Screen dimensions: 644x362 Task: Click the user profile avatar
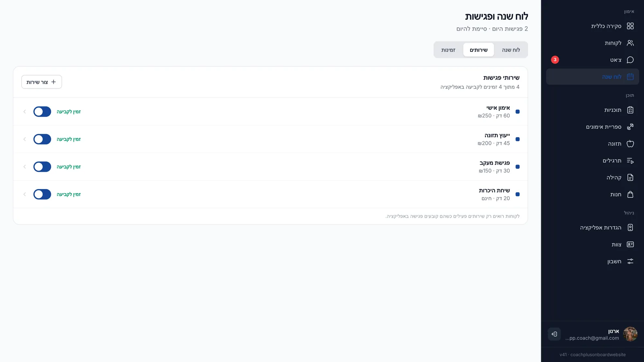point(630,334)
